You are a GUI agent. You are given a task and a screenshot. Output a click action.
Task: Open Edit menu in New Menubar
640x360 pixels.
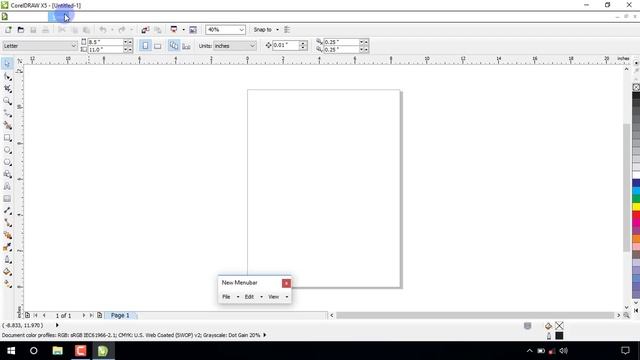pos(249,297)
